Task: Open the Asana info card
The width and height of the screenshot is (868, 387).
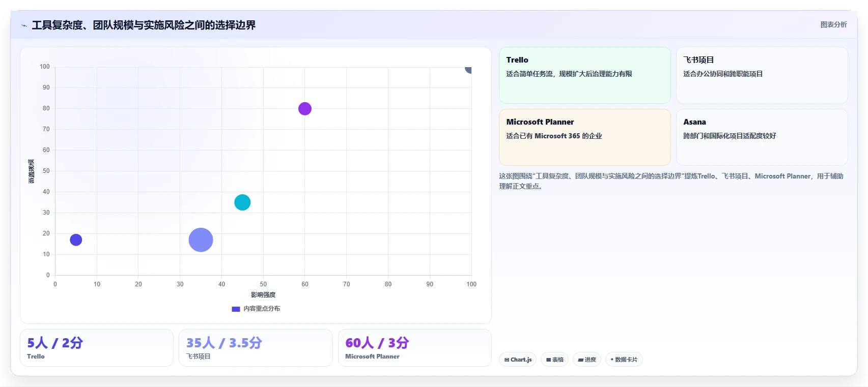Action: pos(762,137)
